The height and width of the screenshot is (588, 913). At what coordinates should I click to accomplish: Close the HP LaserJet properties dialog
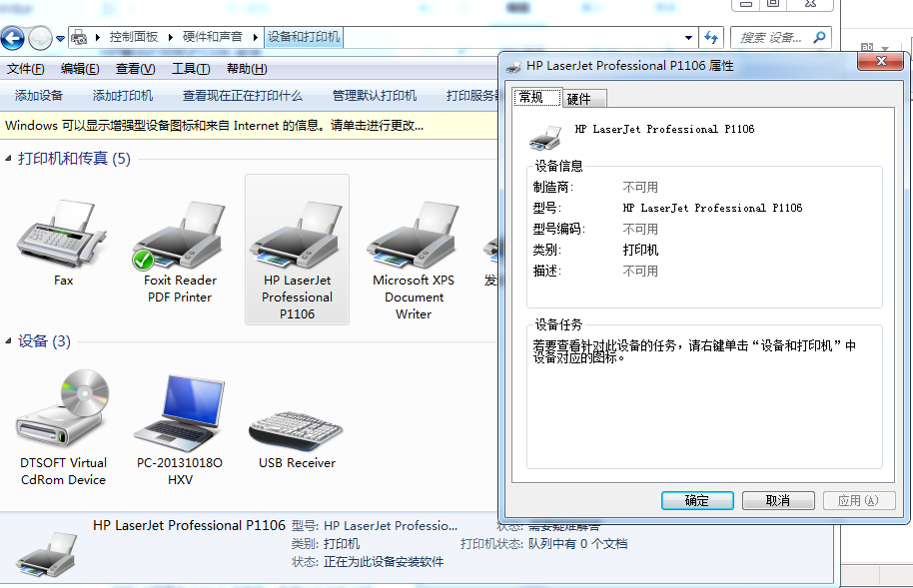[881, 61]
